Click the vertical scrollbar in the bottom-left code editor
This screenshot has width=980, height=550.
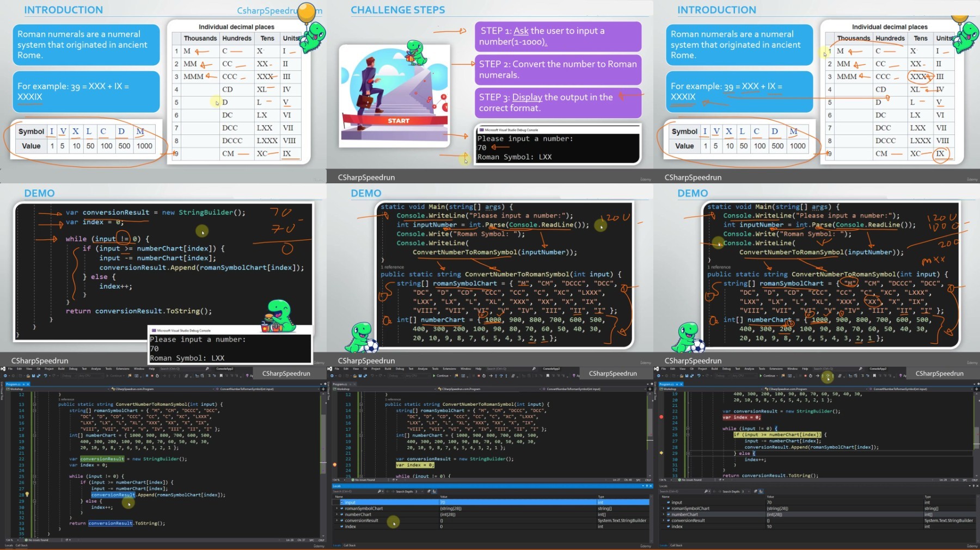(x=323, y=435)
